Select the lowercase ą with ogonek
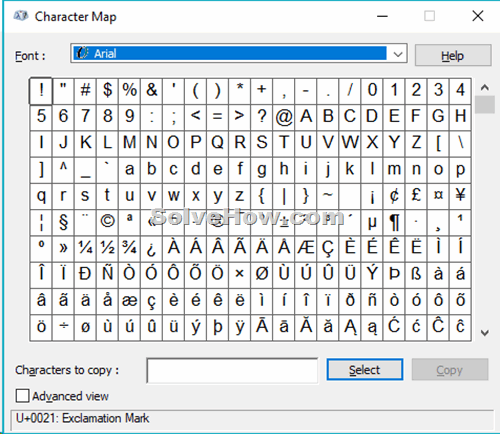 click(x=372, y=327)
